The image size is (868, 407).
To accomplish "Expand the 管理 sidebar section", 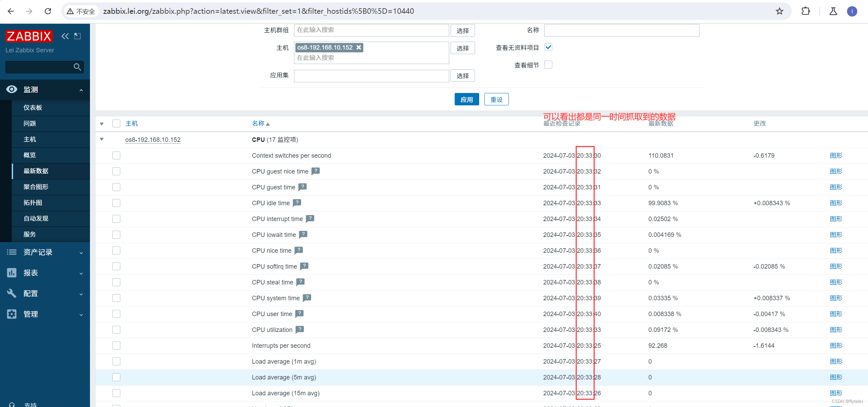I will pos(45,314).
